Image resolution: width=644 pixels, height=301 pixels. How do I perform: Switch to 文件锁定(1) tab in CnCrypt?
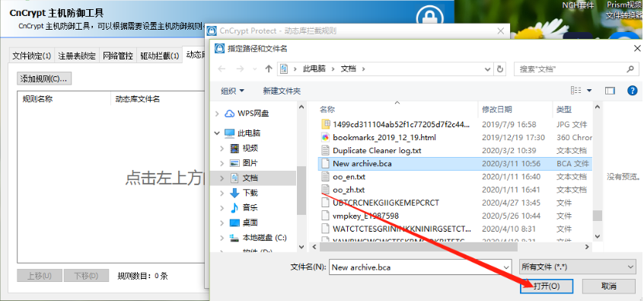(32, 56)
